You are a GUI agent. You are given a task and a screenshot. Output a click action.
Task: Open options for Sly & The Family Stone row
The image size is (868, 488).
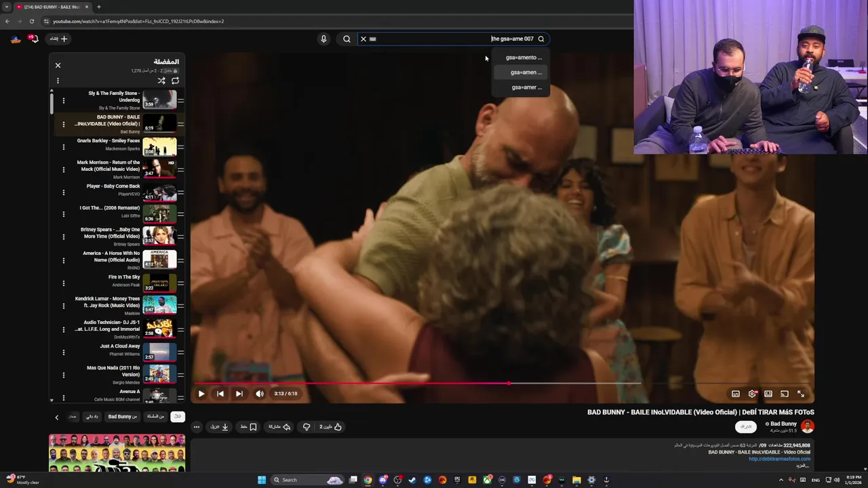[64, 100]
